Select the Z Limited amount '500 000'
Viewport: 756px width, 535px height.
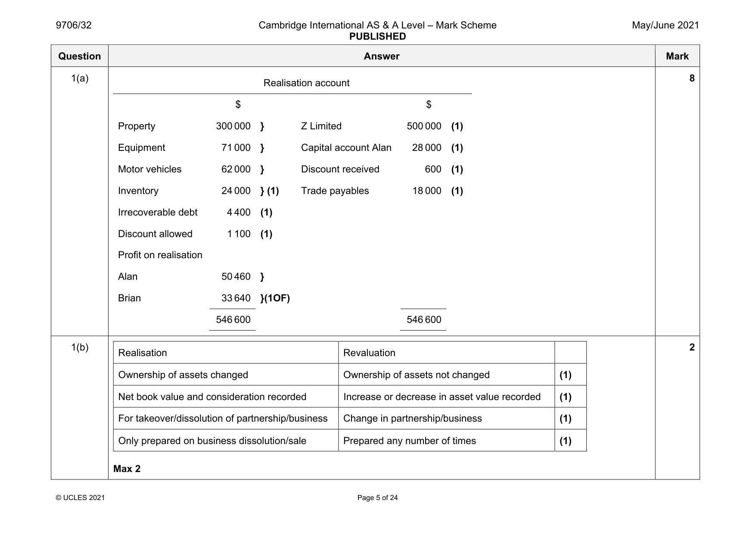424,126
